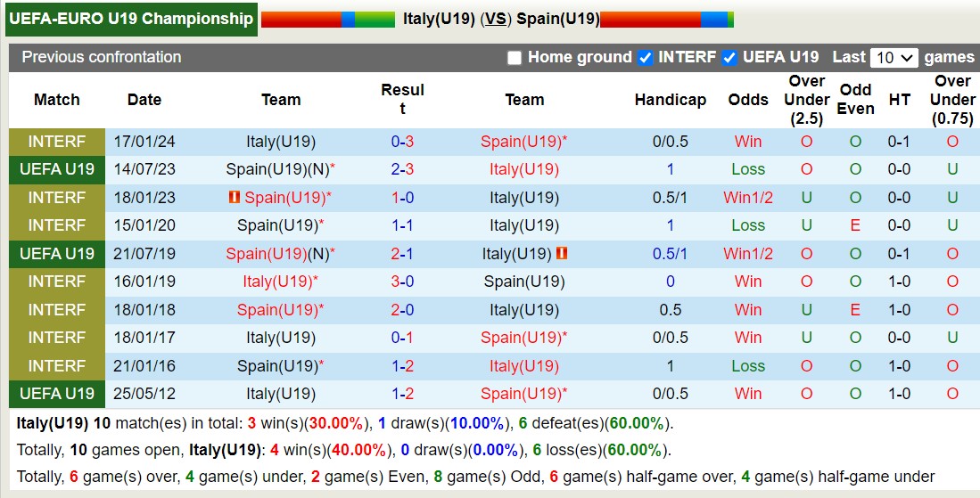Click Italy's form color bar in header

click(327, 20)
